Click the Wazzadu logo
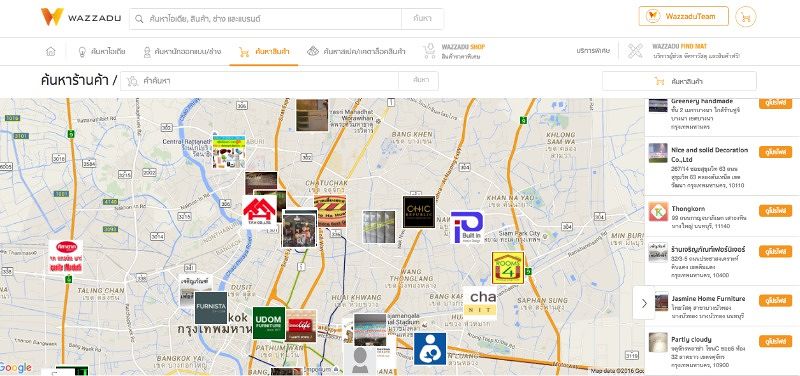Viewport: 800px width, 376px height. (81, 17)
